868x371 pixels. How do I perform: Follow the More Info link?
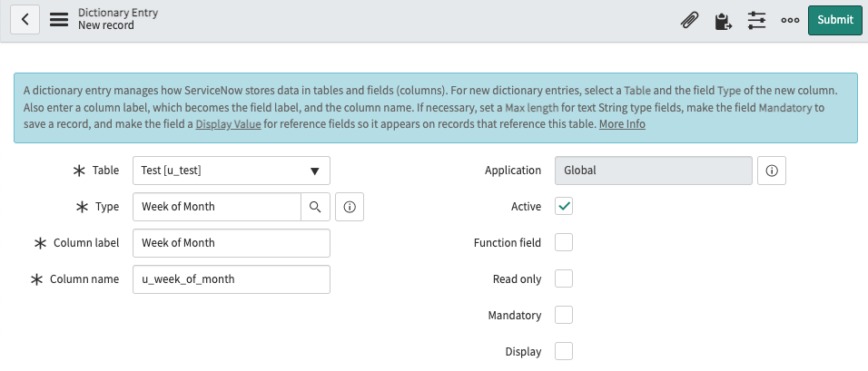(622, 124)
